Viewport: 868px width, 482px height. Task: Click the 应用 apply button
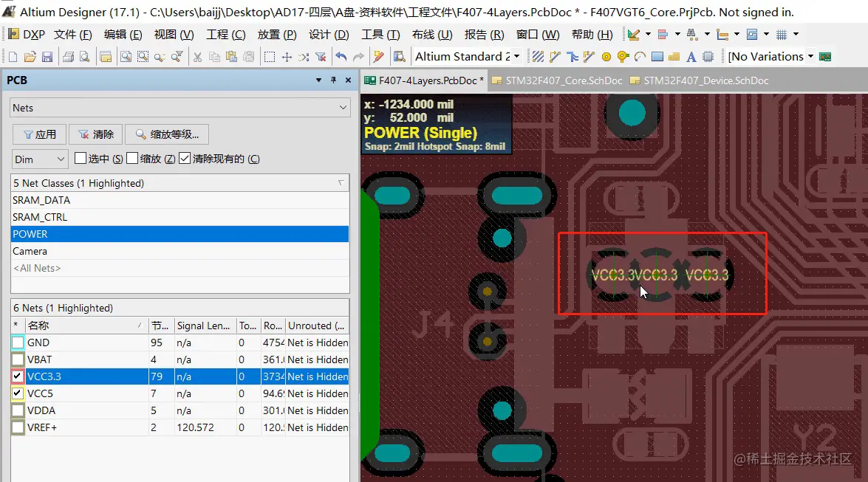pos(39,134)
